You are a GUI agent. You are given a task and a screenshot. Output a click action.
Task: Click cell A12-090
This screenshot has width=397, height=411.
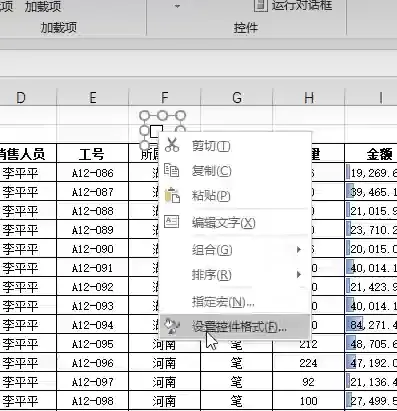click(x=93, y=249)
